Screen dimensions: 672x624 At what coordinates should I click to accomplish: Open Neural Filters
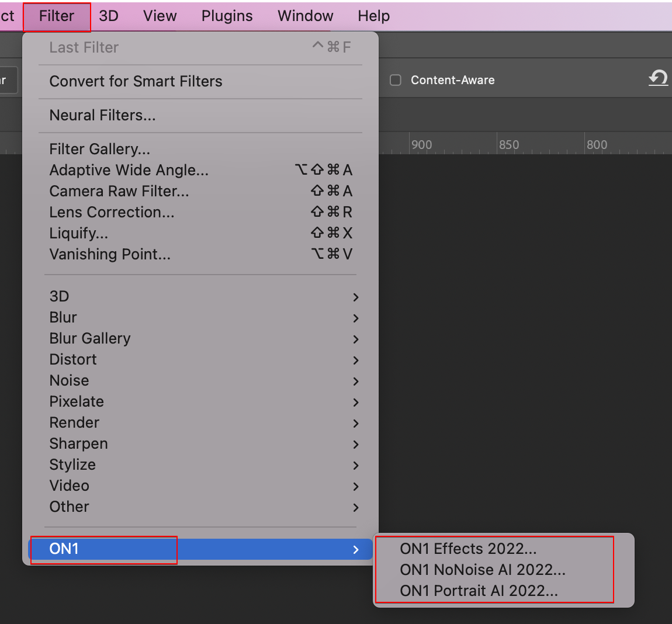pyautogui.click(x=102, y=115)
